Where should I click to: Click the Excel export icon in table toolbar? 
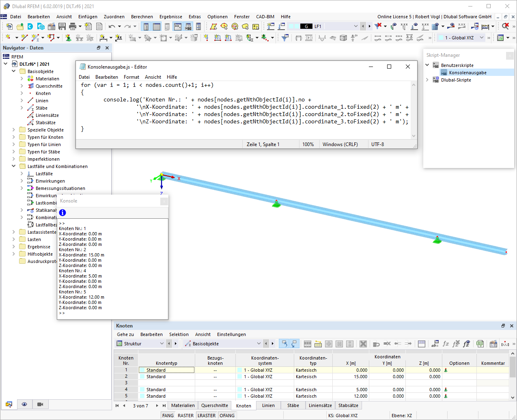(x=480, y=344)
